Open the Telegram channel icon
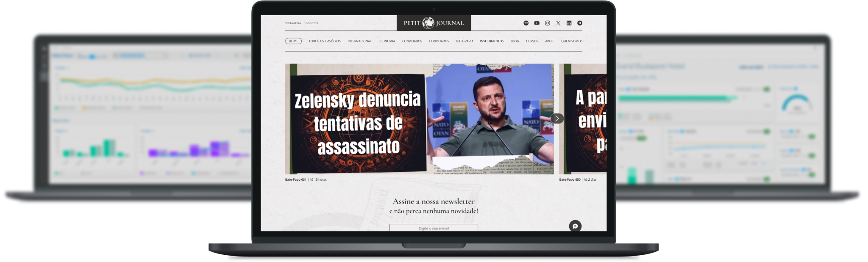Viewport: 868px width, 262px height. [x=580, y=23]
